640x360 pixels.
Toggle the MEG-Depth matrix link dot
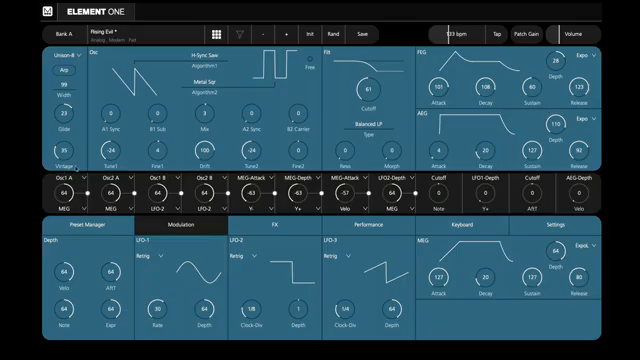[322, 193]
